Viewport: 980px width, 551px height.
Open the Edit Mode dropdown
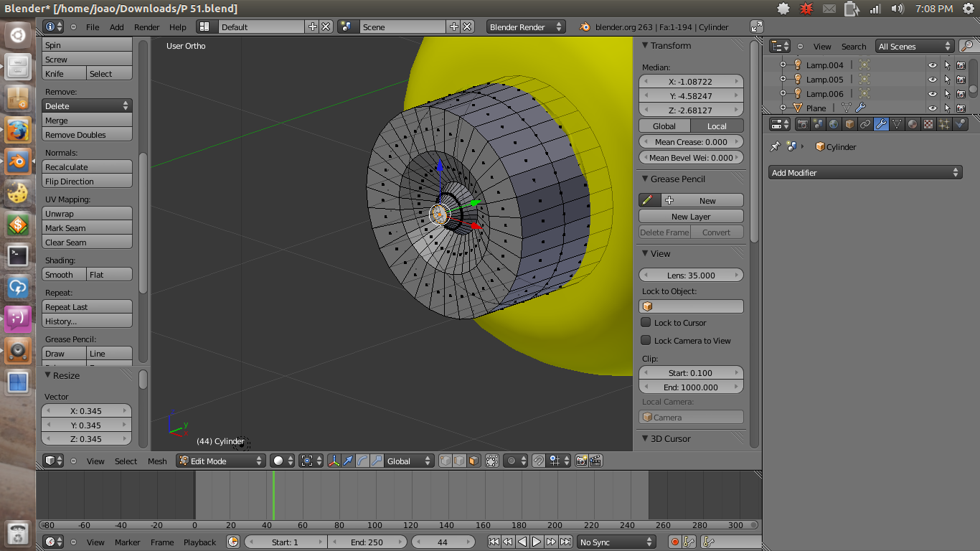[x=221, y=461]
